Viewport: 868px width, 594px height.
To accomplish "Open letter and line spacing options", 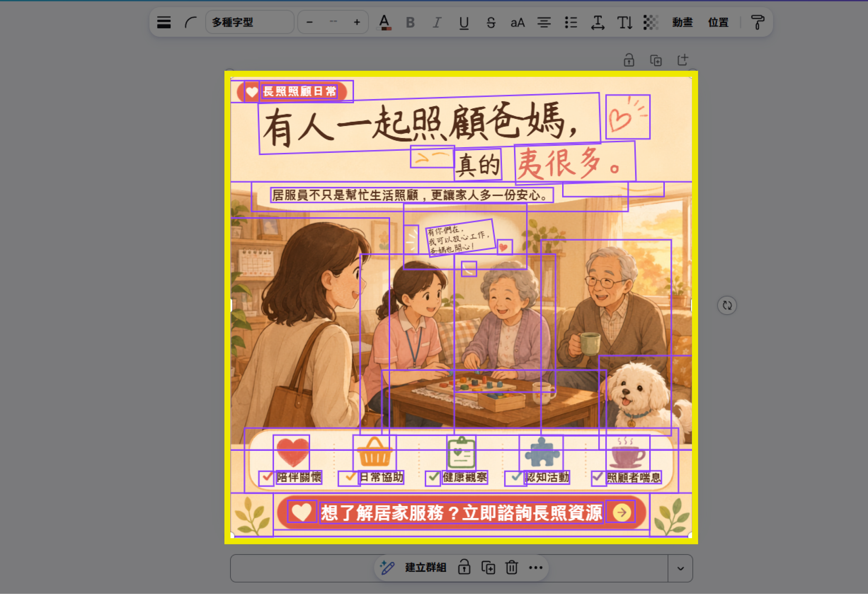I will click(x=598, y=23).
